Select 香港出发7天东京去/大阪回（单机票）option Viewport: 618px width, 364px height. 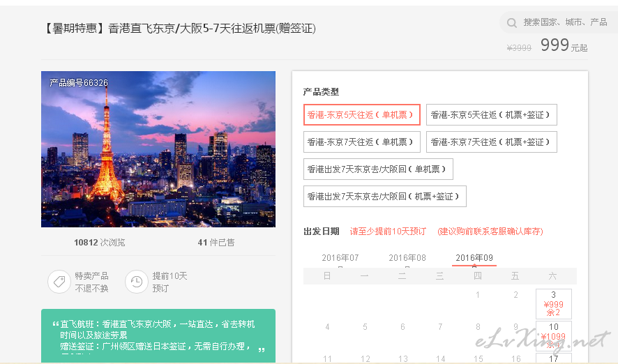tap(378, 169)
